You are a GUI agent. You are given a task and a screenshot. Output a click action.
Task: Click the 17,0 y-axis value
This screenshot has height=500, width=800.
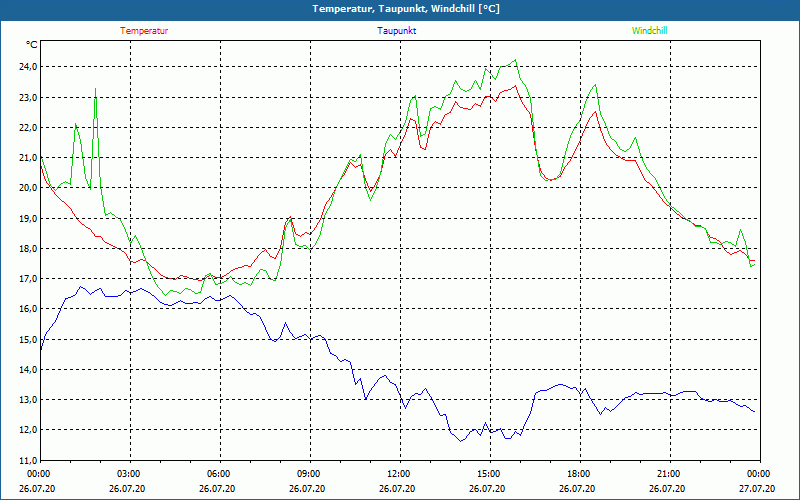coord(28,279)
